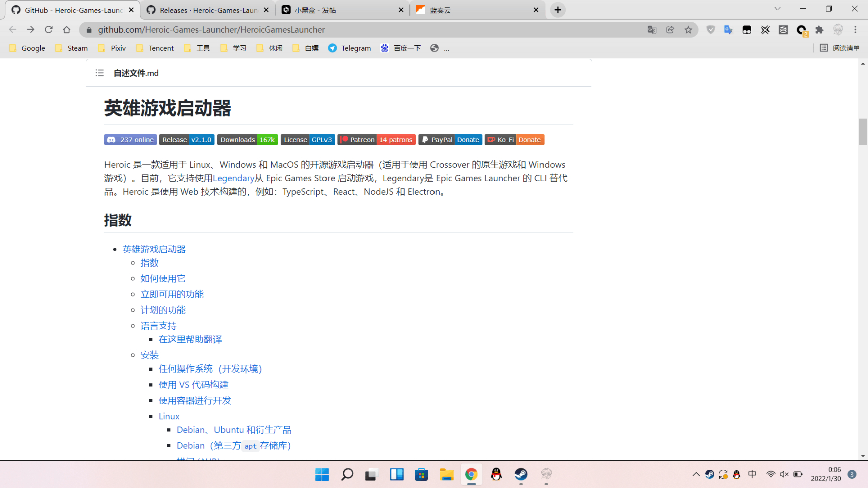Open the browser home page
This screenshot has height=488, width=868.
[67, 30]
